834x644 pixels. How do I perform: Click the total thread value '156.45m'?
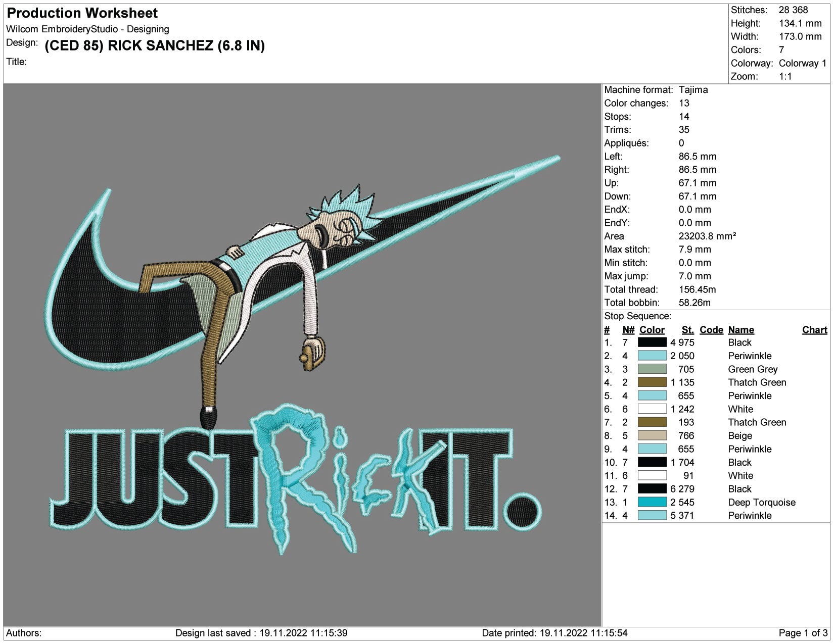[697, 289]
